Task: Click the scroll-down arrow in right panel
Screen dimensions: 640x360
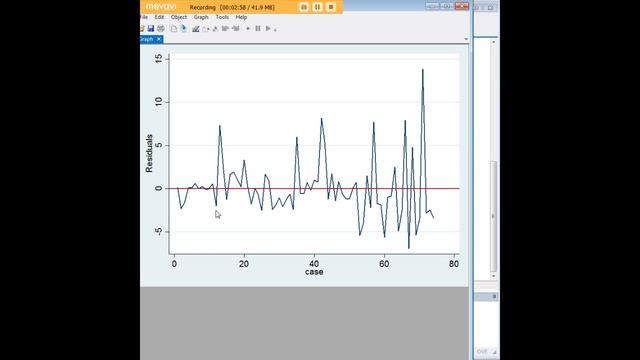Action: coord(493,276)
